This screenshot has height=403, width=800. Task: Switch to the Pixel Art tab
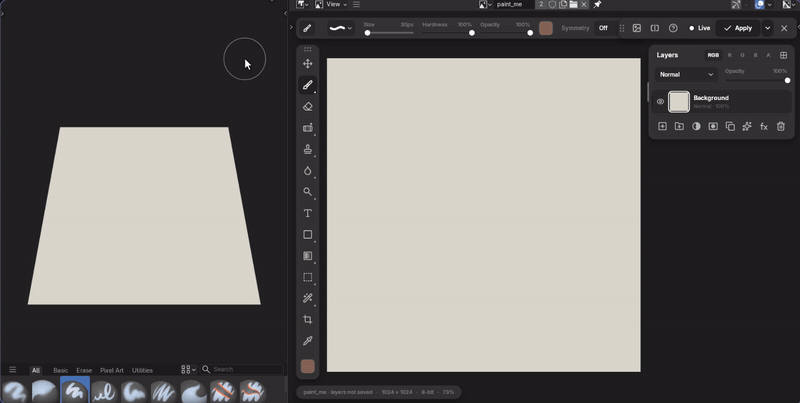pyautogui.click(x=112, y=370)
